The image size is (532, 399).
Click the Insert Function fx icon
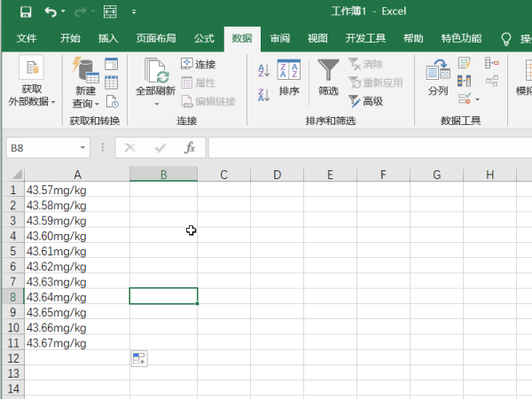point(189,148)
